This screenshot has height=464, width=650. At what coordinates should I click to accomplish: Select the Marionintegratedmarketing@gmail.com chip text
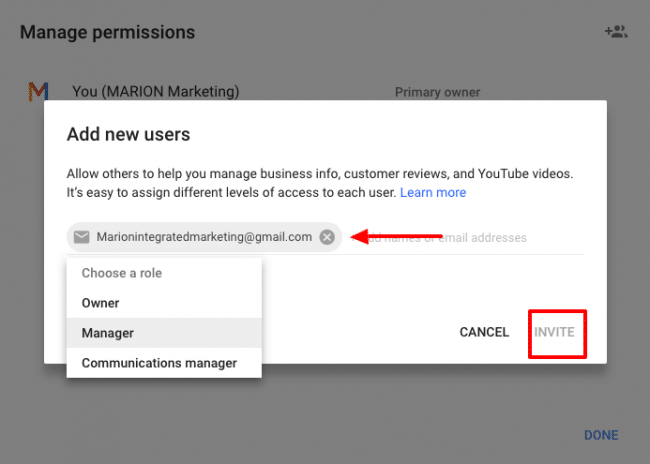204,237
